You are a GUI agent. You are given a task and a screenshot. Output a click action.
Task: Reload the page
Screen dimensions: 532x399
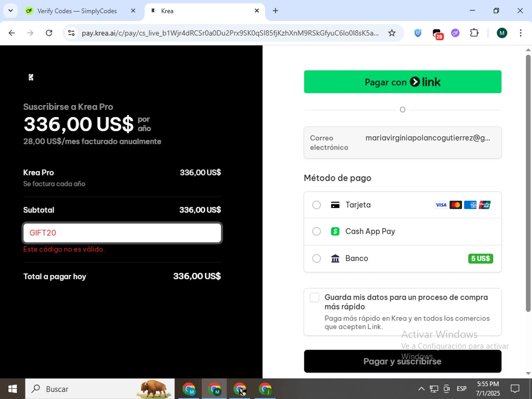click(49, 33)
